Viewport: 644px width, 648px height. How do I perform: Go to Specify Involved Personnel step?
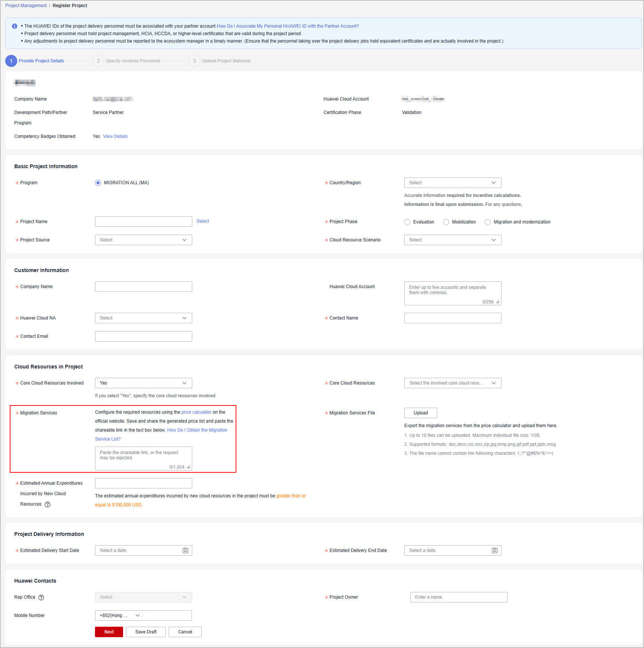(x=133, y=61)
